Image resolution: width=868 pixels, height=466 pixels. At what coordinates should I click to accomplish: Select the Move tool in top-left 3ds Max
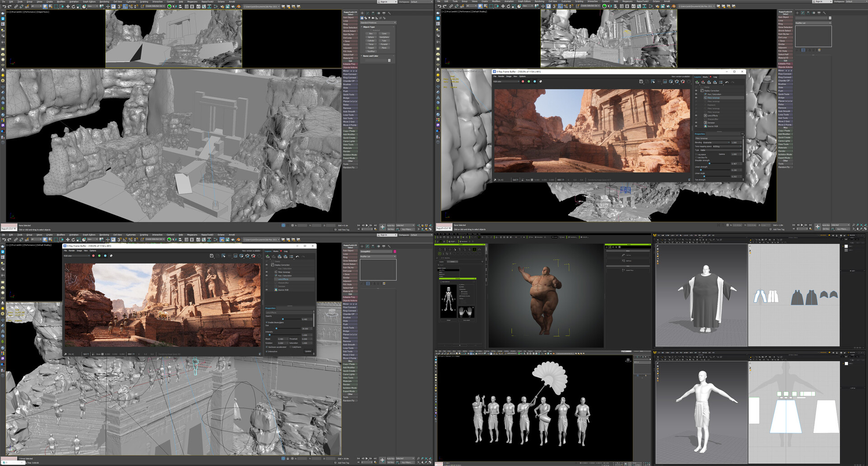point(68,6)
